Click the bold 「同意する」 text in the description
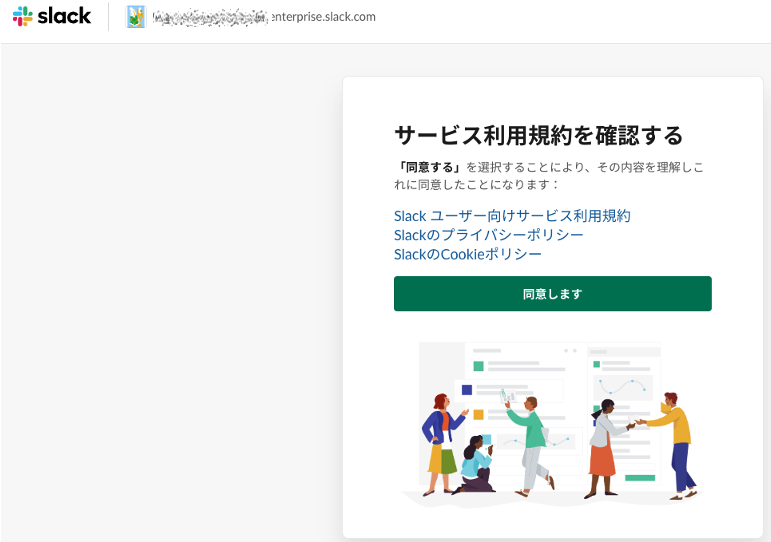Image resolution: width=771 pixels, height=542 pixels. [429, 167]
